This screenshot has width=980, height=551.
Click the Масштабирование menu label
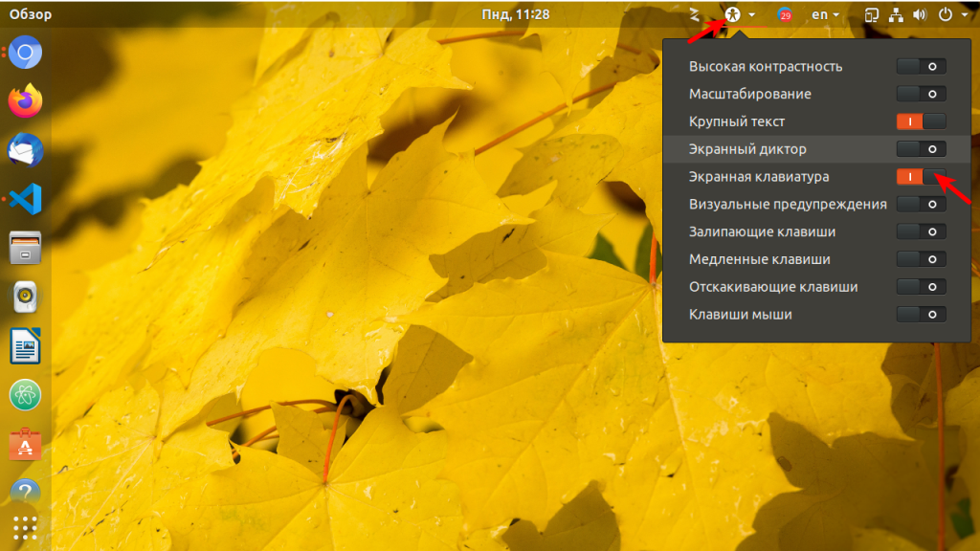(750, 94)
